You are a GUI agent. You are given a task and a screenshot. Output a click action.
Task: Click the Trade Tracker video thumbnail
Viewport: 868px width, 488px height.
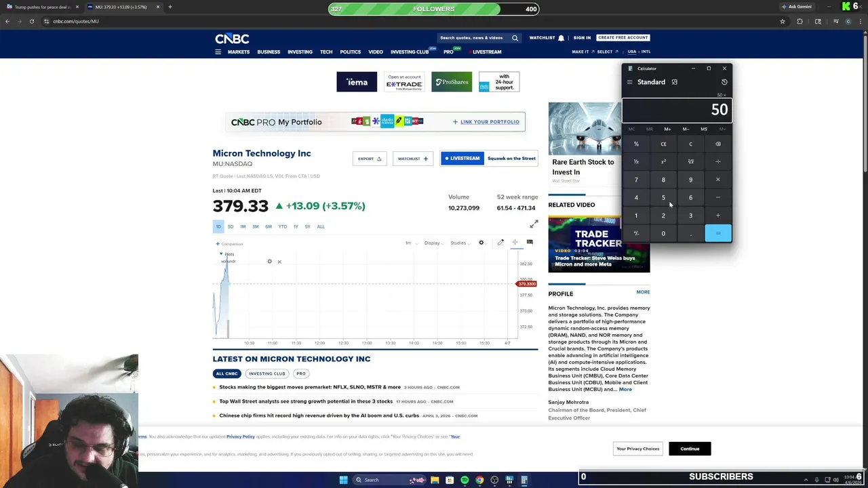[x=599, y=244]
